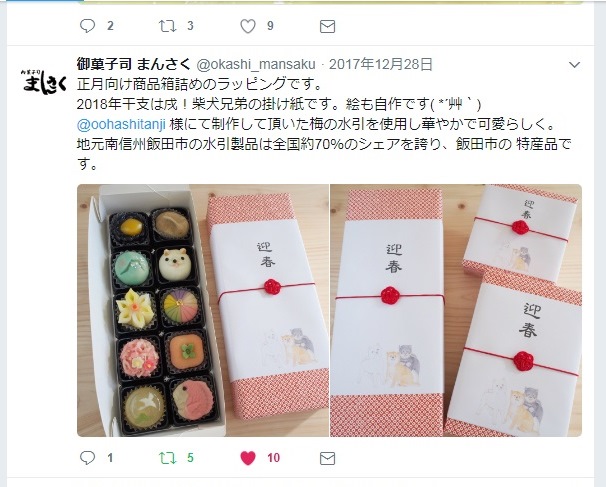This screenshot has width=606, height=487.
Task: View the photo of three wrapped boxes
Action: [456, 310]
